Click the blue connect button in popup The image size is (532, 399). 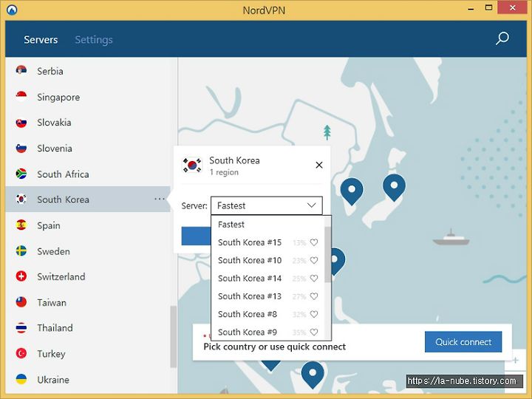[196, 236]
